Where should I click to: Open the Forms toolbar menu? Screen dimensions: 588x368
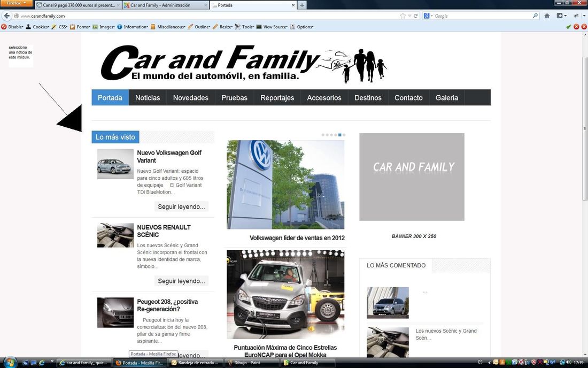click(80, 27)
